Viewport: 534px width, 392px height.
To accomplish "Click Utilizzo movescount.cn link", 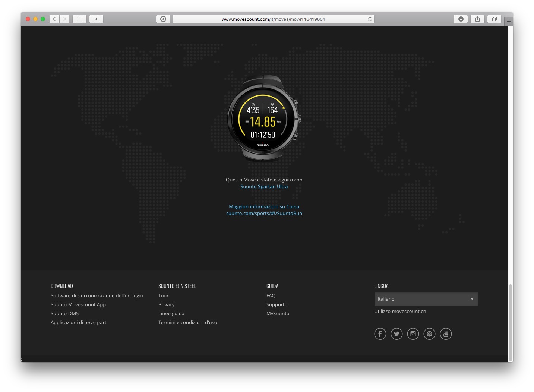I will (x=400, y=311).
